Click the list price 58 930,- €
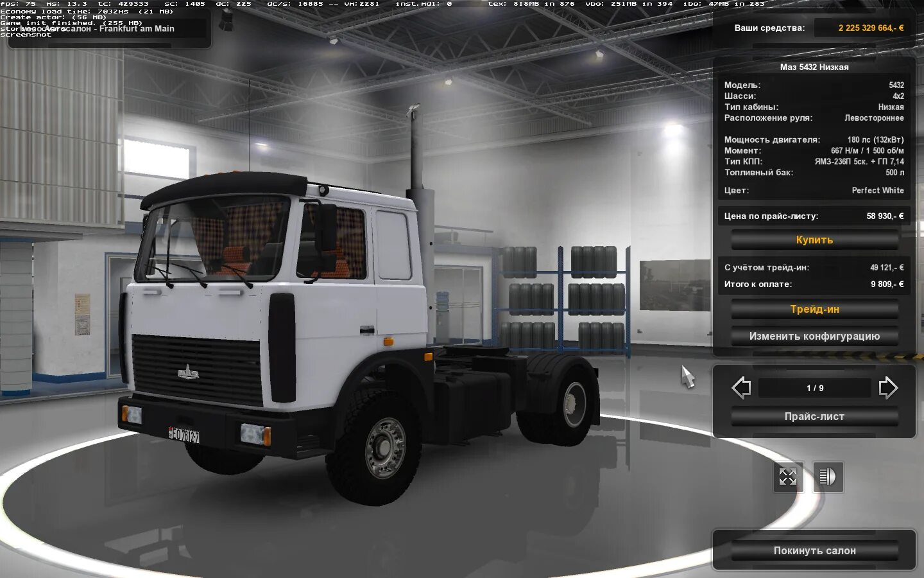Image resolution: width=924 pixels, height=578 pixels. (885, 216)
